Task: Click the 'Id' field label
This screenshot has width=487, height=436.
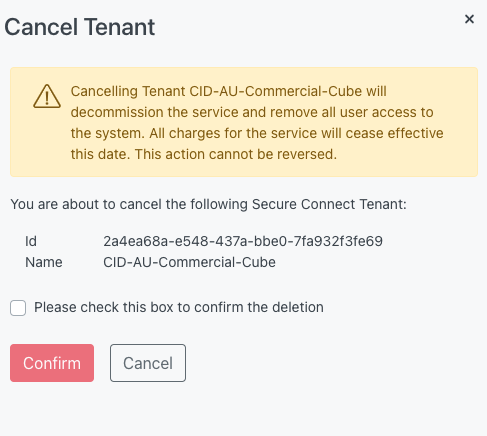Action: (31, 241)
